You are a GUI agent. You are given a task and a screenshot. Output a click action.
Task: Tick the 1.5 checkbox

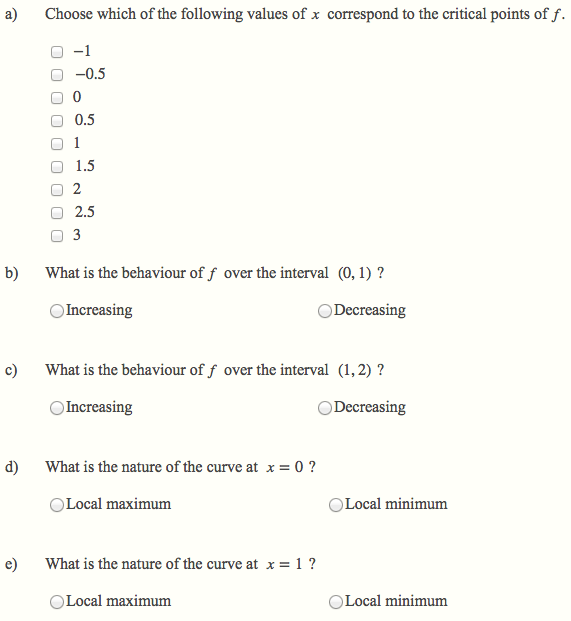tap(57, 167)
